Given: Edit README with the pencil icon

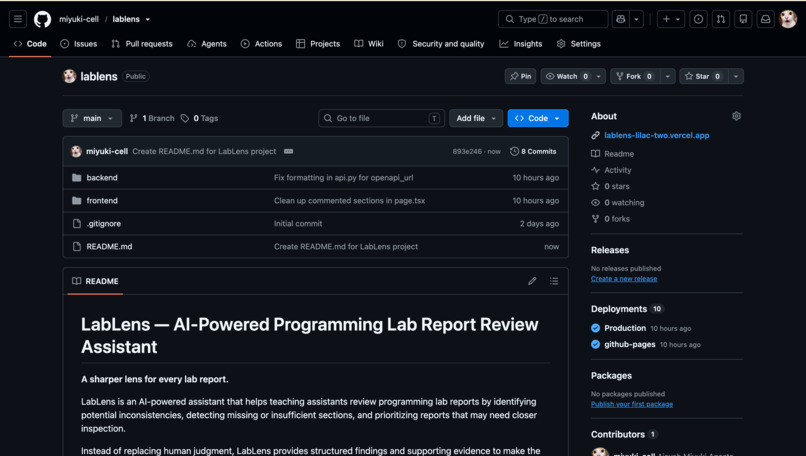Looking at the screenshot, I should tap(532, 281).
